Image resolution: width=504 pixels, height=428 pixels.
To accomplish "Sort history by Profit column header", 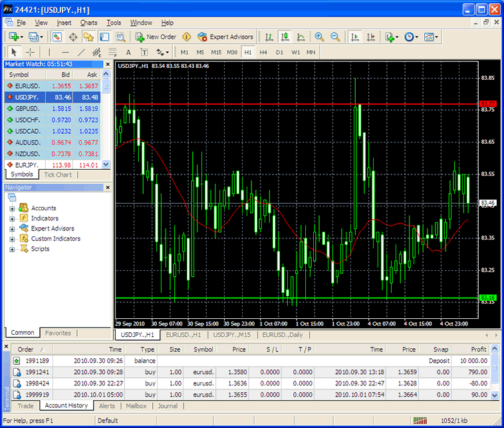I will point(470,349).
